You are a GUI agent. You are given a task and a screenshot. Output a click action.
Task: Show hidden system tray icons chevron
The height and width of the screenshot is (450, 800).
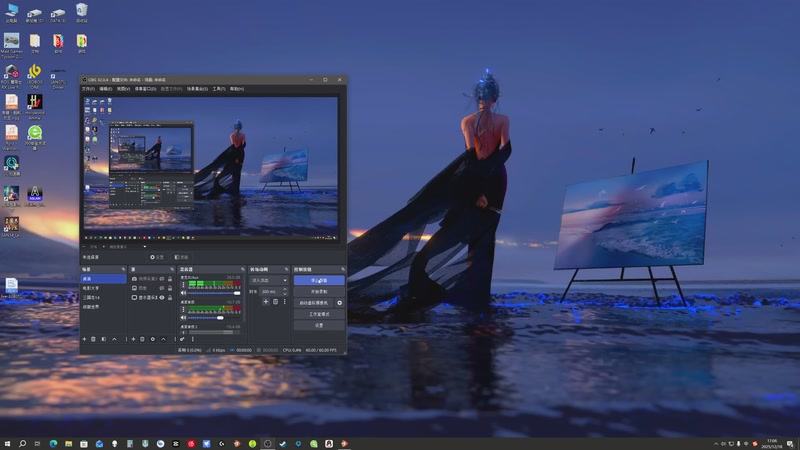coord(716,444)
